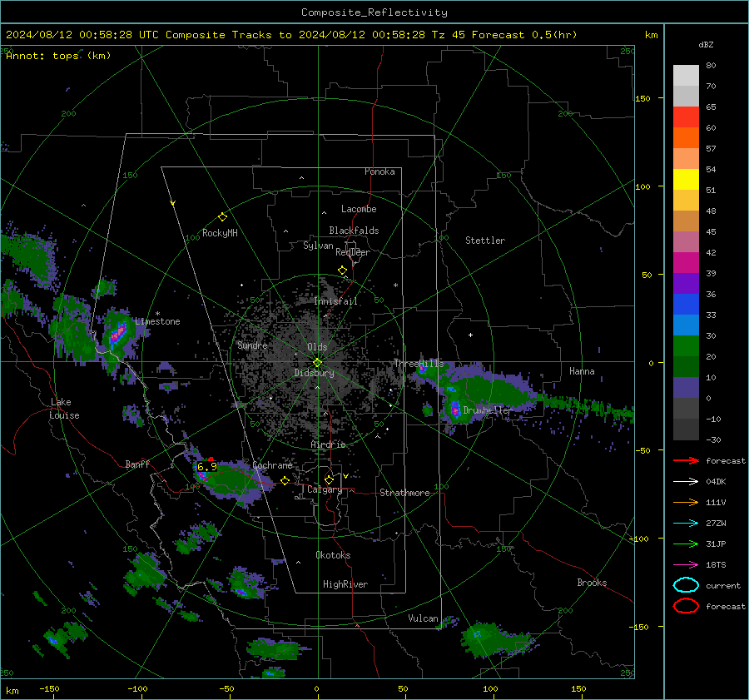
Task: Click the Stettler city label
Action: (485, 241)
